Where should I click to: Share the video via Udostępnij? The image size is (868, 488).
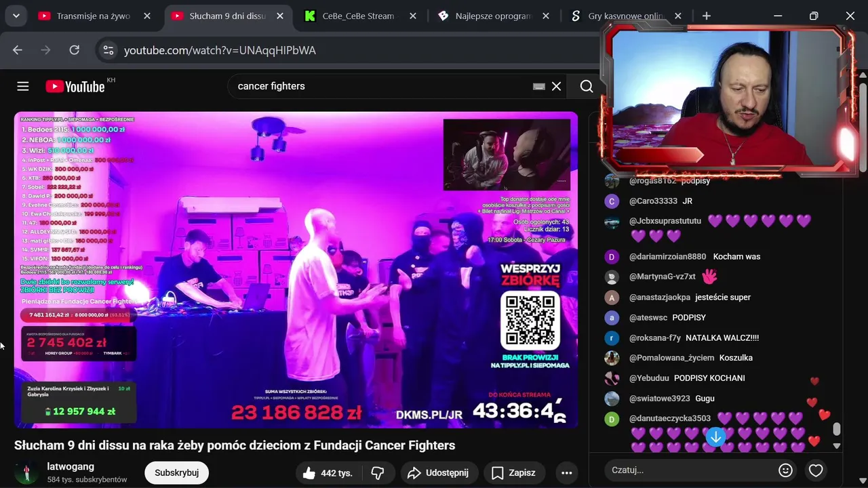pos(439,472)
